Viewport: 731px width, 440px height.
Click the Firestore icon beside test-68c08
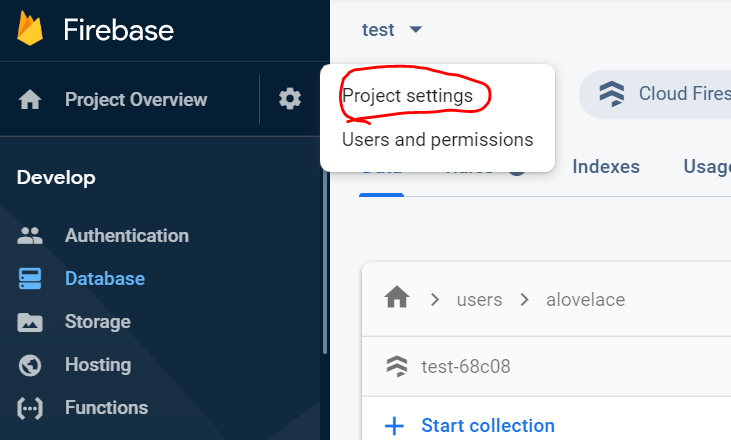point(397,366)
